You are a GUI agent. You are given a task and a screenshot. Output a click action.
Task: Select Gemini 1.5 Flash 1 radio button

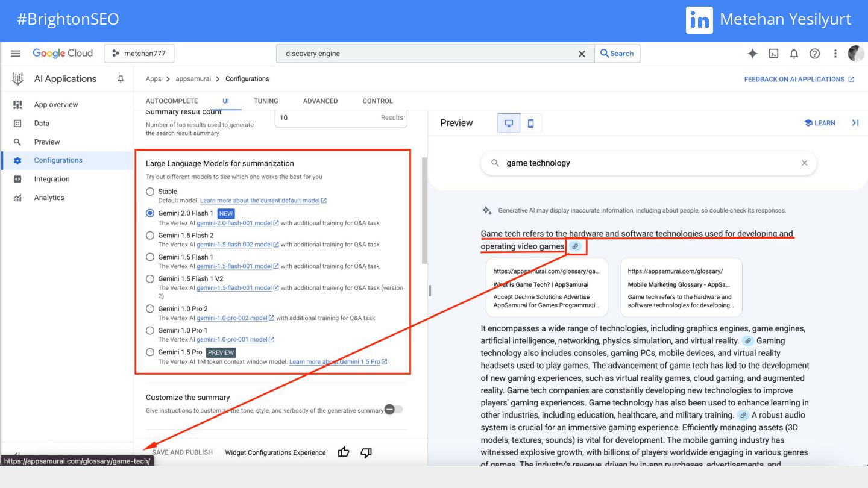click(150, 257)
